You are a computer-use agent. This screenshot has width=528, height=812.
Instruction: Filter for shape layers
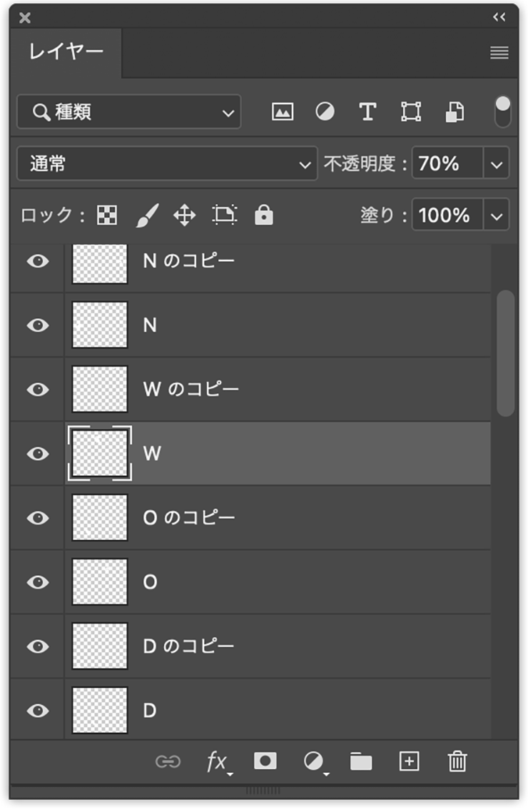click(x=411, y=111)
